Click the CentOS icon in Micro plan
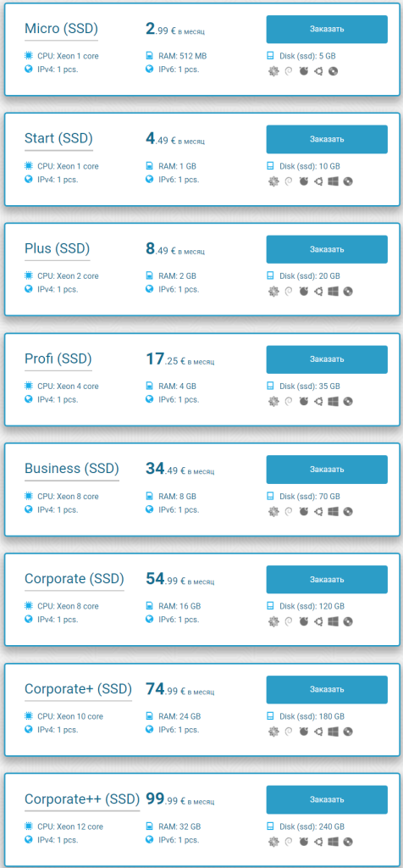This screenshot has width=403, height=868. [273, 71]
